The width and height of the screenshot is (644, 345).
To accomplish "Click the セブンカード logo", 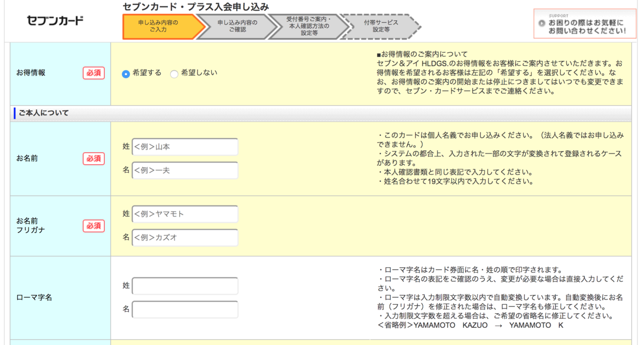I will click(55, 21).
